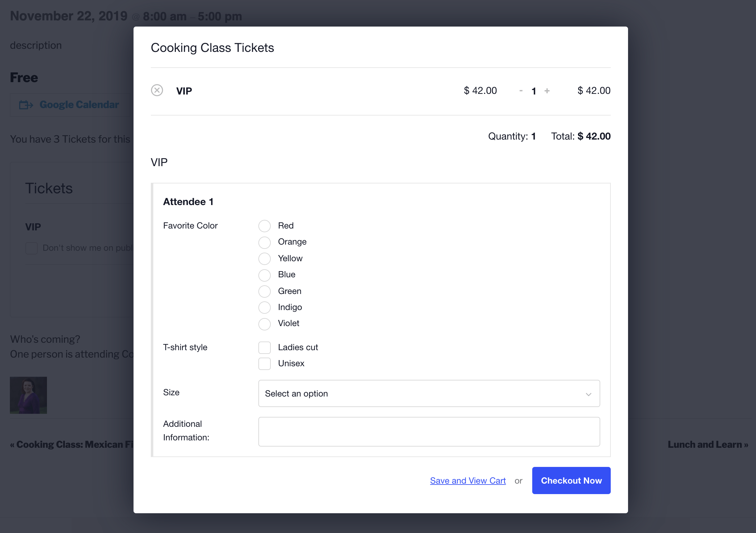Select the Blue color option
The height and width of the screenshot is (533, 756).
(264, 275)
